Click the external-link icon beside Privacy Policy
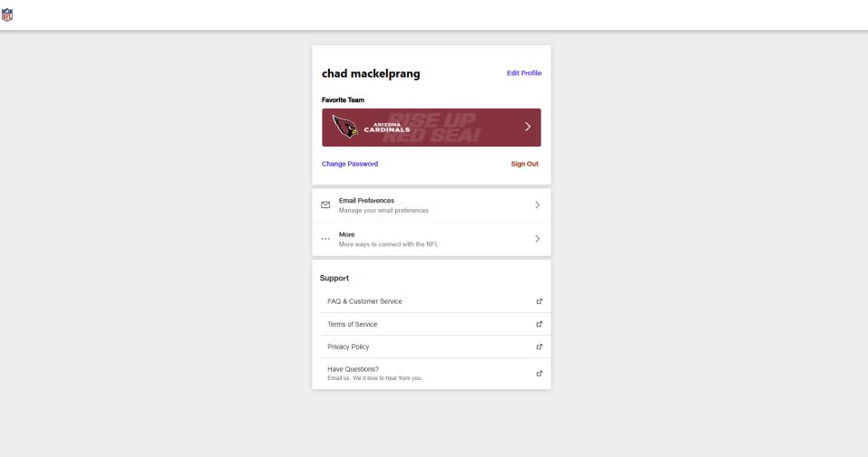Viewport: 868px width, 457px height. [x=539, y=347]
